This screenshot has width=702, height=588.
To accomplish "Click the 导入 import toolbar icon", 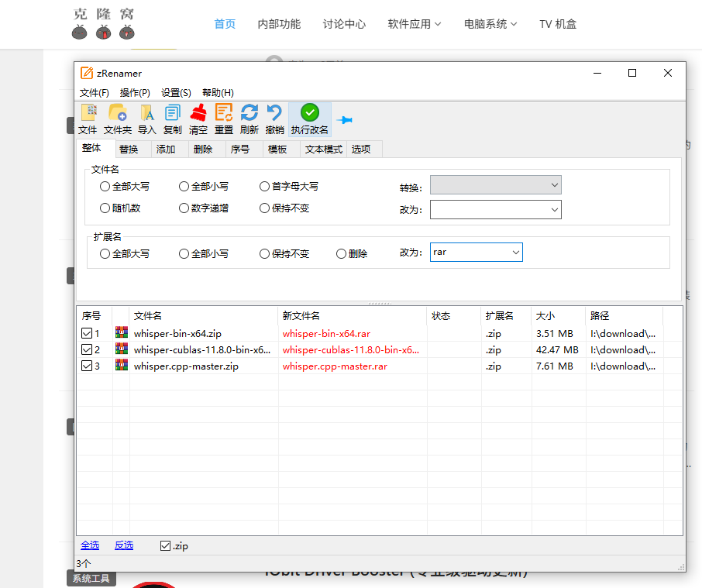I will (146, 113).
